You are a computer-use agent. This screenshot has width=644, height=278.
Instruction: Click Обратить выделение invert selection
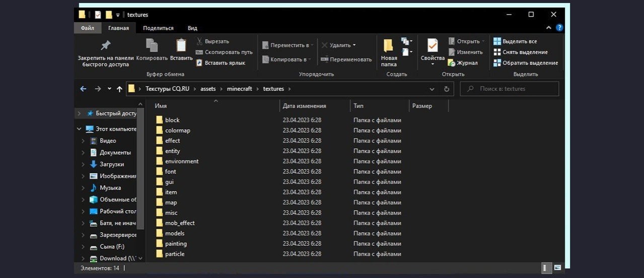(525, 63)
